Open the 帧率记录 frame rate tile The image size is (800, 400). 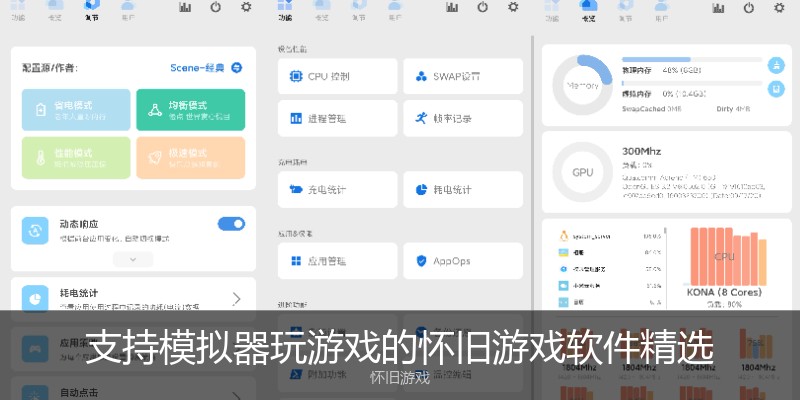[463, 118]
